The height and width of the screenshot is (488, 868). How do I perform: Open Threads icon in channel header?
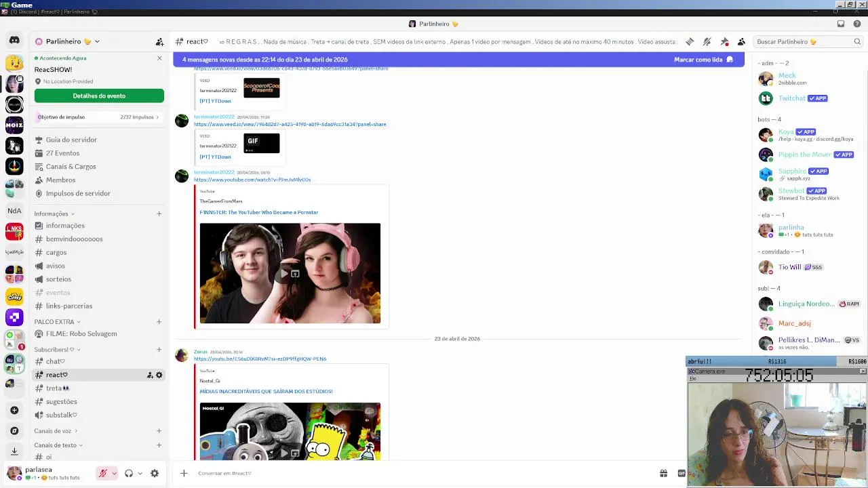(690, 41)
